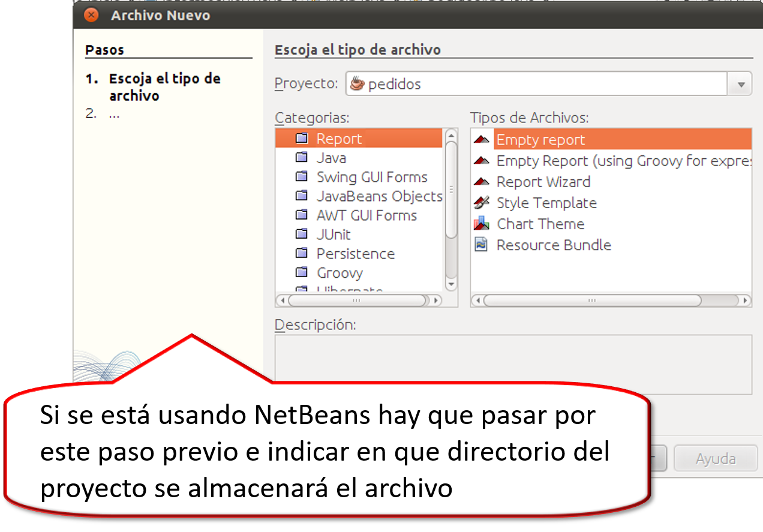Click the JavaBeans Objects folder icon
The height and width of the screenshot is (532, 763).
coord(302,196)
